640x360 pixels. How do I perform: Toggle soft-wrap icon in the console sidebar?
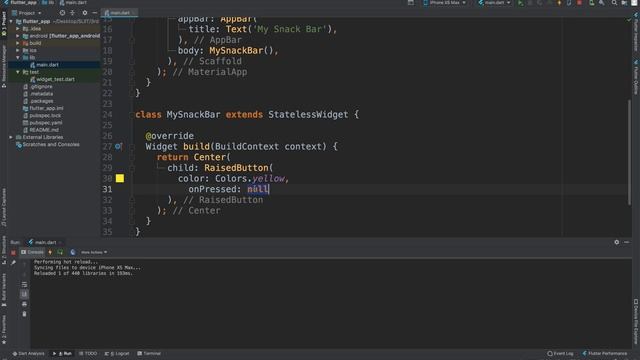24,284
